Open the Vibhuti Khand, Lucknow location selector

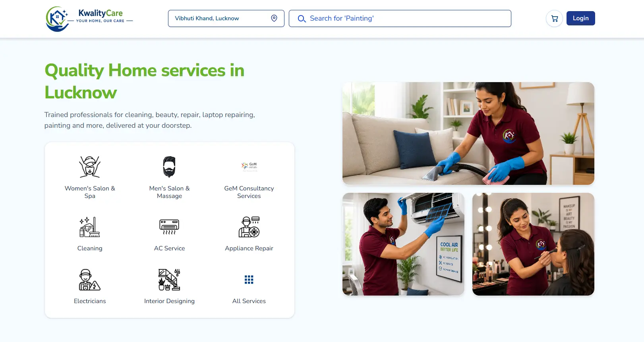point(226,19)
